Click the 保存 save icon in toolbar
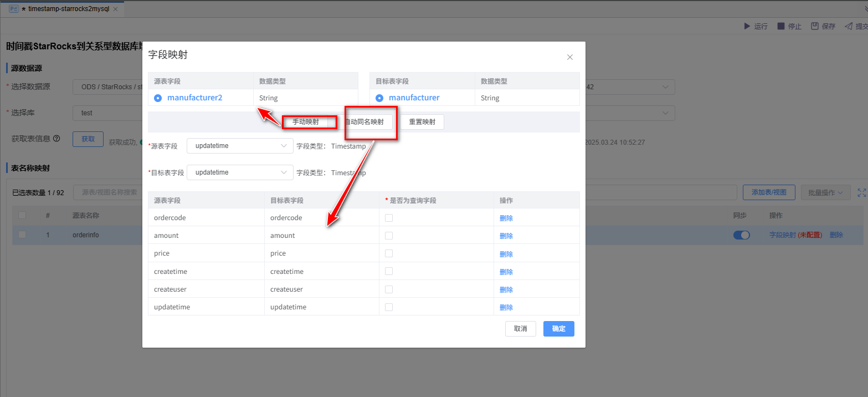This screenshot has width=868, height=397. point(815,26)
